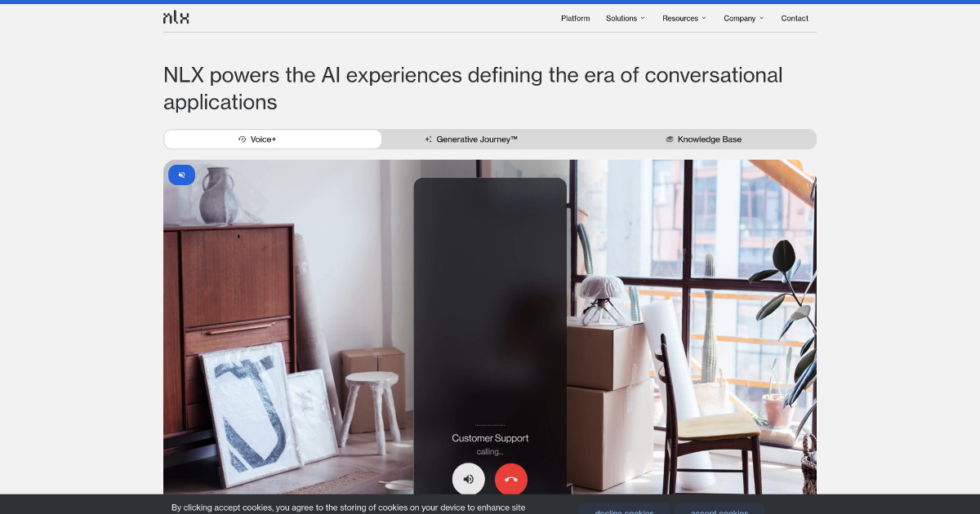
Task: Click the spiral icon on the Voice+ tab
Action: (x=242, y=139)
